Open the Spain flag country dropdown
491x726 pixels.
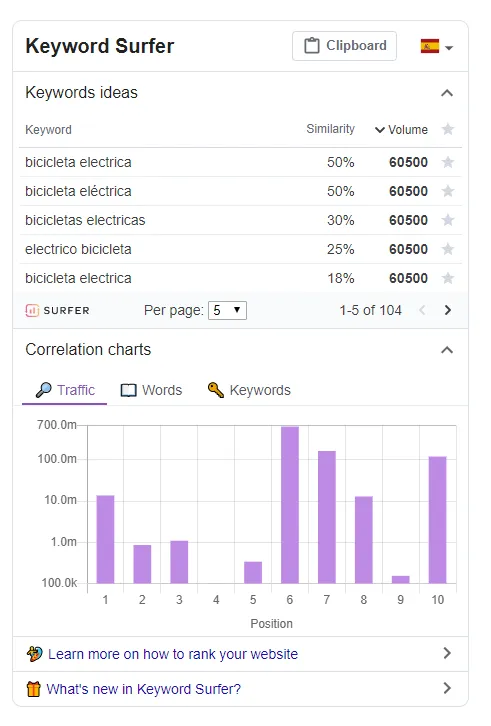436,46
